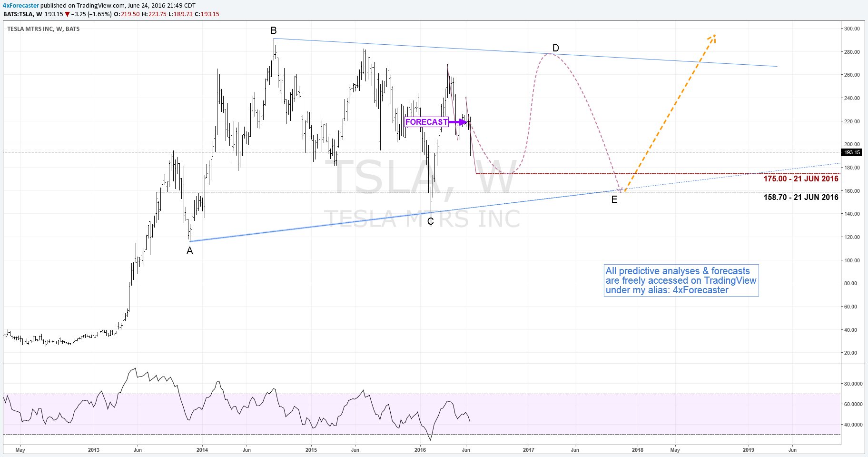This screenshot has width=868, height=457.
Task: Click the 2015 time axis label
Action: point(311,450)
